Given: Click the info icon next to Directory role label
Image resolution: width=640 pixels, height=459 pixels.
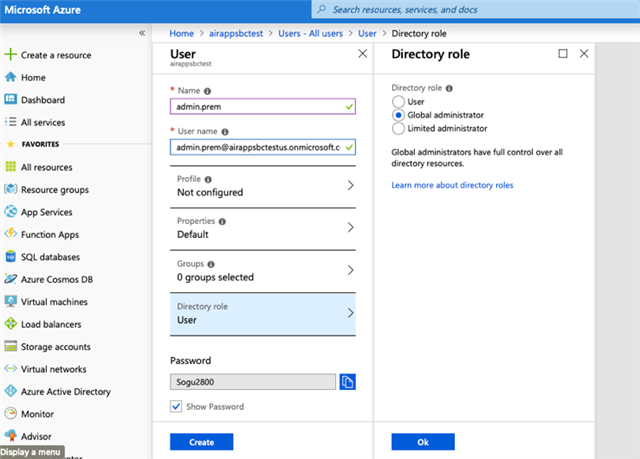Looking at the screenshot, I should (x=449, y=89).
